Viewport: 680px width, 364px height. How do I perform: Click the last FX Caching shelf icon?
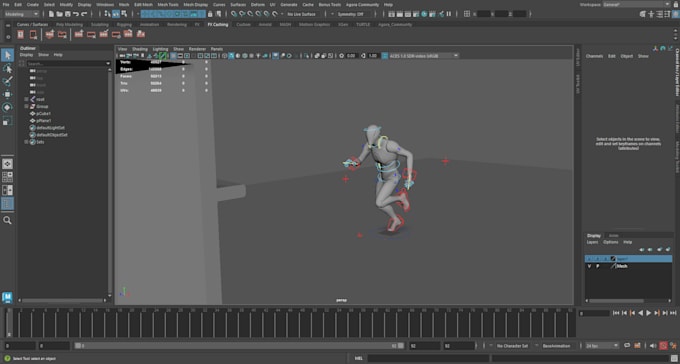141,34
